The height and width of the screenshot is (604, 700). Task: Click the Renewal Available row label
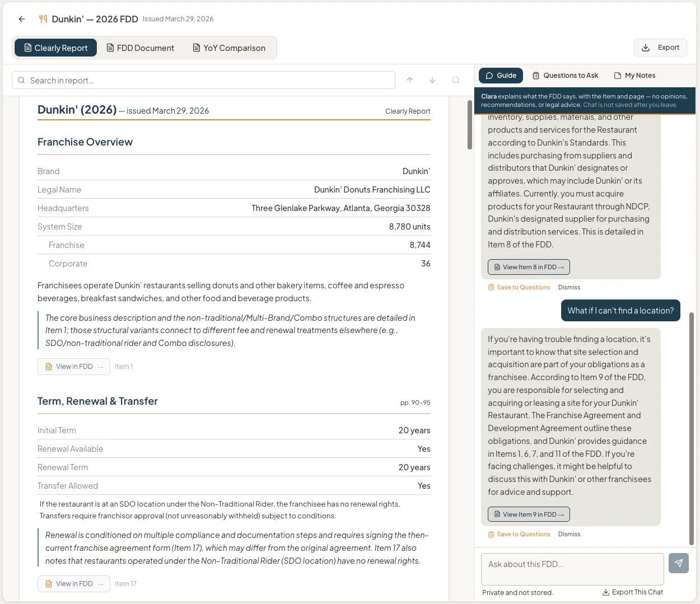70,449
